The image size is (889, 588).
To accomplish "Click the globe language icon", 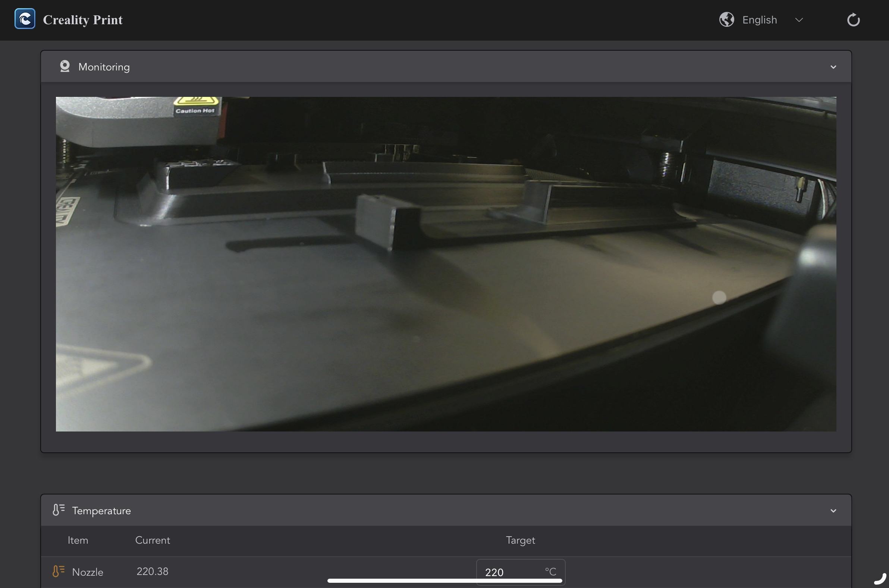I will 726,19.
